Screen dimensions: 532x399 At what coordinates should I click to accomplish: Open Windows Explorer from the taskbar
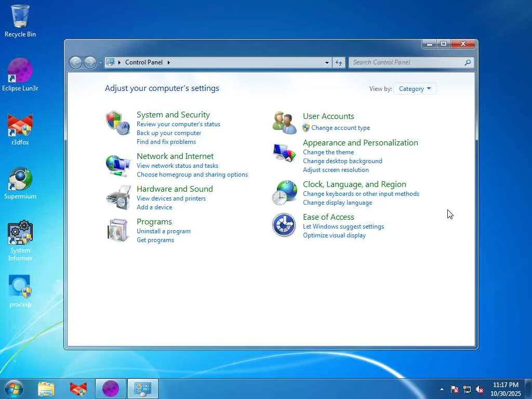pyautogui.click(x=46, y=389)
